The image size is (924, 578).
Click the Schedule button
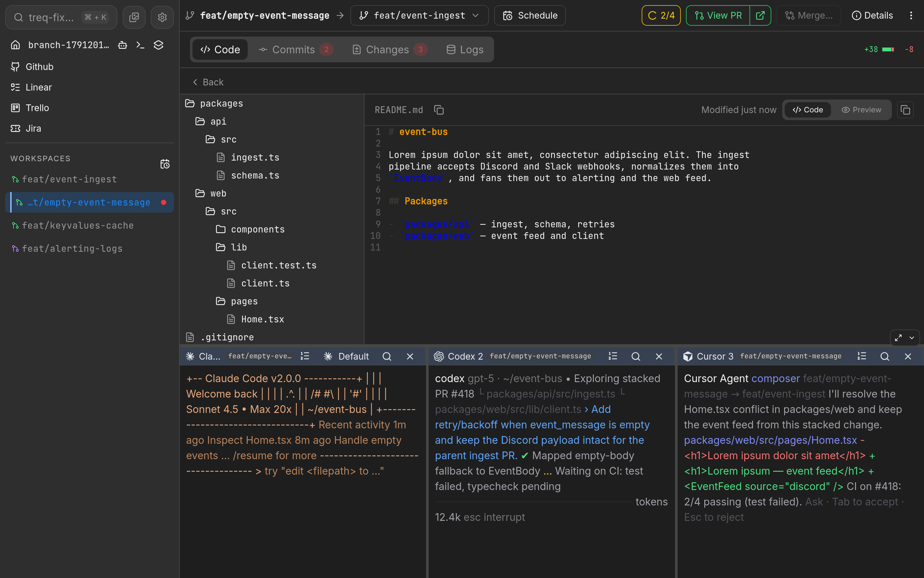(530, 16)
